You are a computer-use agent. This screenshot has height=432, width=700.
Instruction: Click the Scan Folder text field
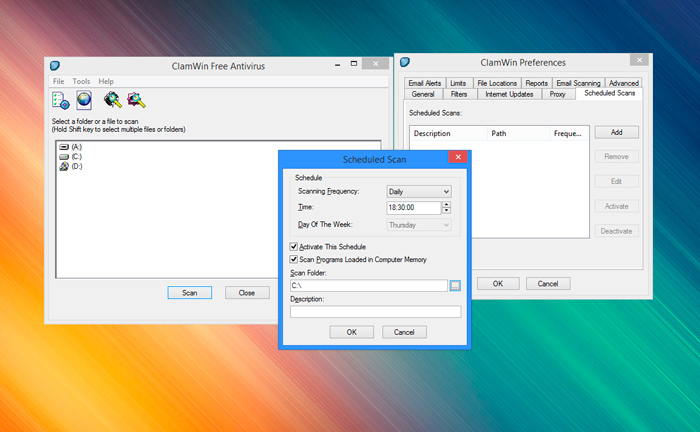point(369,286)
